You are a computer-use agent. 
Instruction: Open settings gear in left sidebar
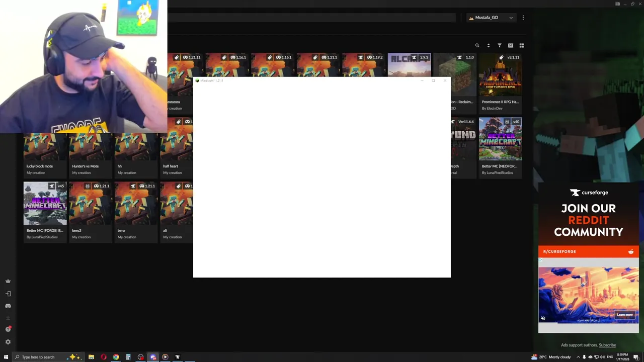(8, 342)
